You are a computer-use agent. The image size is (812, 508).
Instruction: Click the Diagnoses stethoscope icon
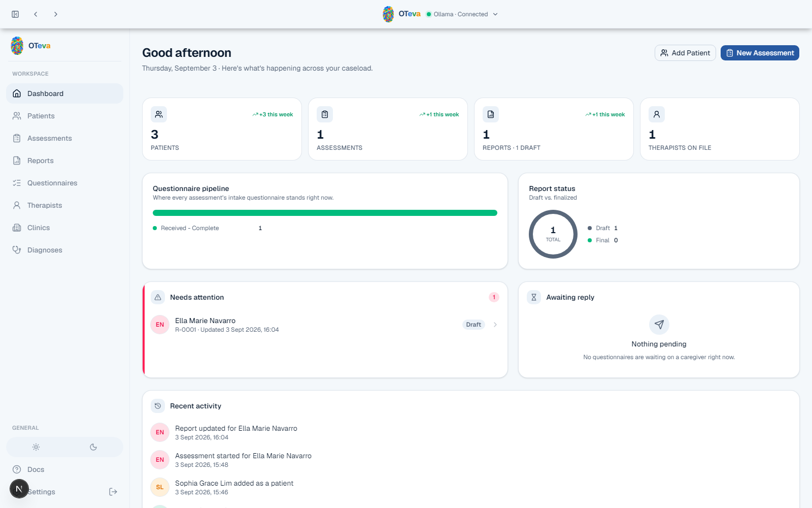[17, 250]
